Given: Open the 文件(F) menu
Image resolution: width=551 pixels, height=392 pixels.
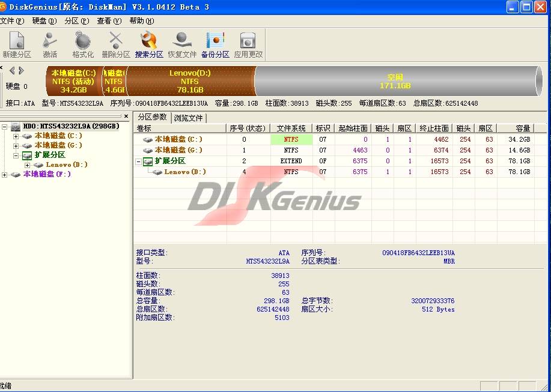Looking at the screenshot, I should coord(12,21).
